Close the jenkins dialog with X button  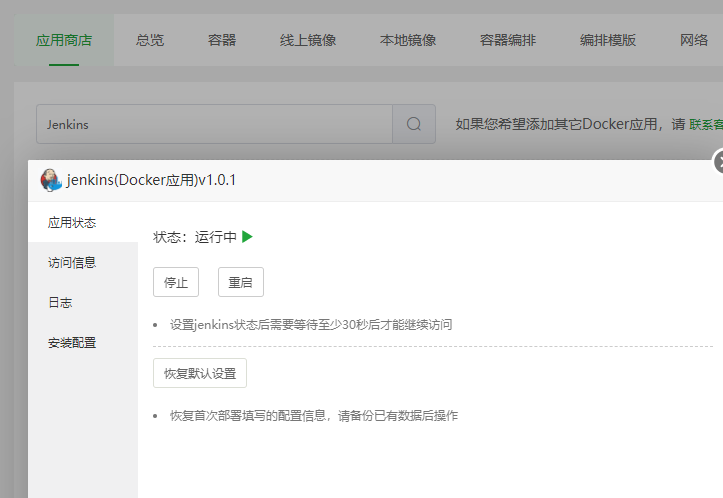[x=718, y=162]
